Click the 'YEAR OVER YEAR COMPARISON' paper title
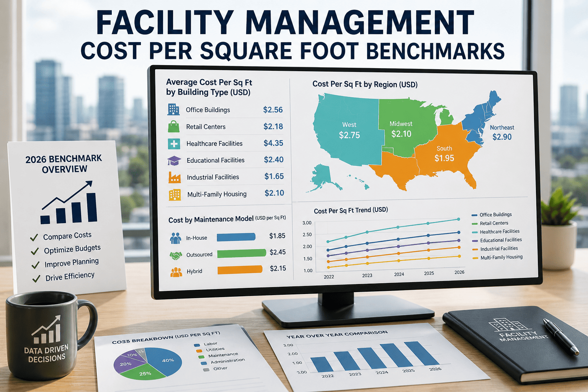The image size is (588, 392). click(x=337, y=335)
